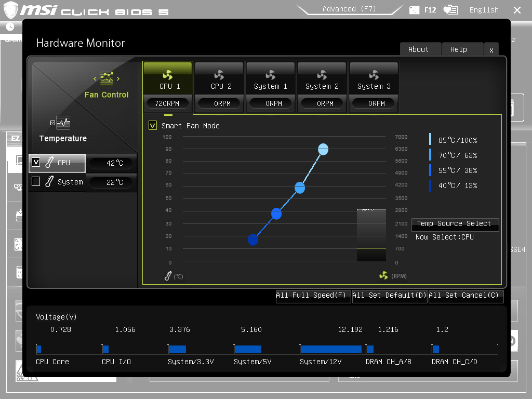This screenshot has width=532, height=399.
Task: Click All Set Cancel(C) button
Action: click(x=466, y=296)
